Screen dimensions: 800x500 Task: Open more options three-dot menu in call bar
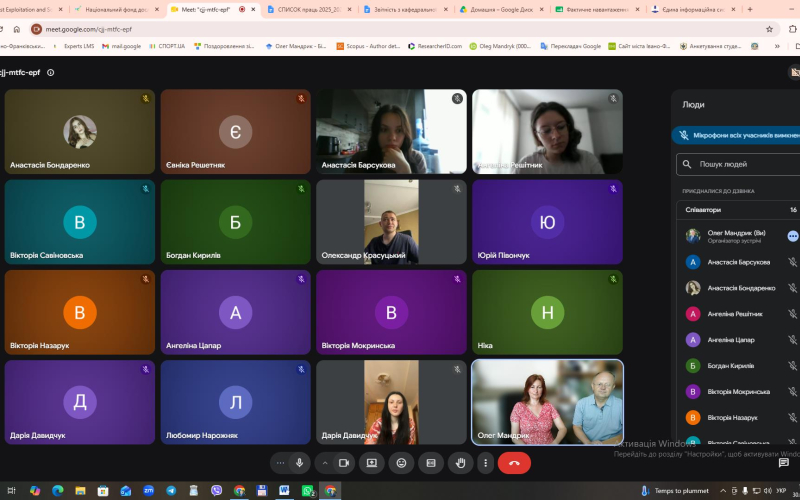tap(485, 463)
